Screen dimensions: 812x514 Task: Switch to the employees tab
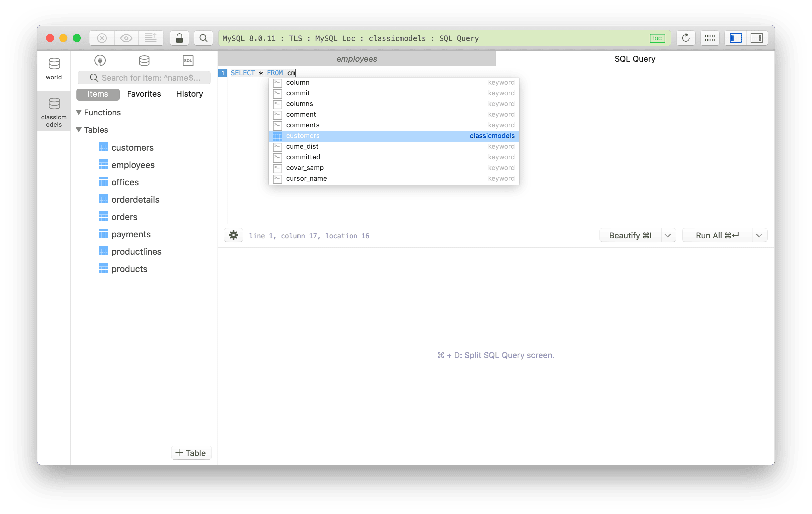[357, 59]
